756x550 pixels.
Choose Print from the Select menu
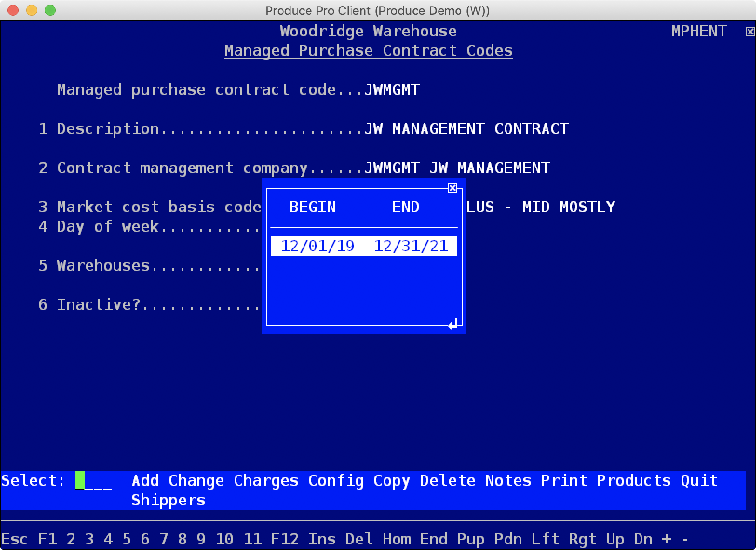[x=564, y=481]
